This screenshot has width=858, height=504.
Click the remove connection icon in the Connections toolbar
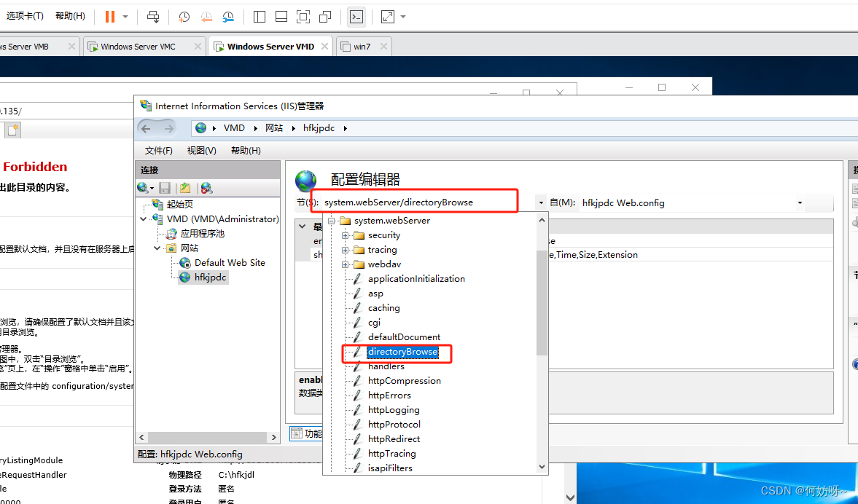[207, 188]
